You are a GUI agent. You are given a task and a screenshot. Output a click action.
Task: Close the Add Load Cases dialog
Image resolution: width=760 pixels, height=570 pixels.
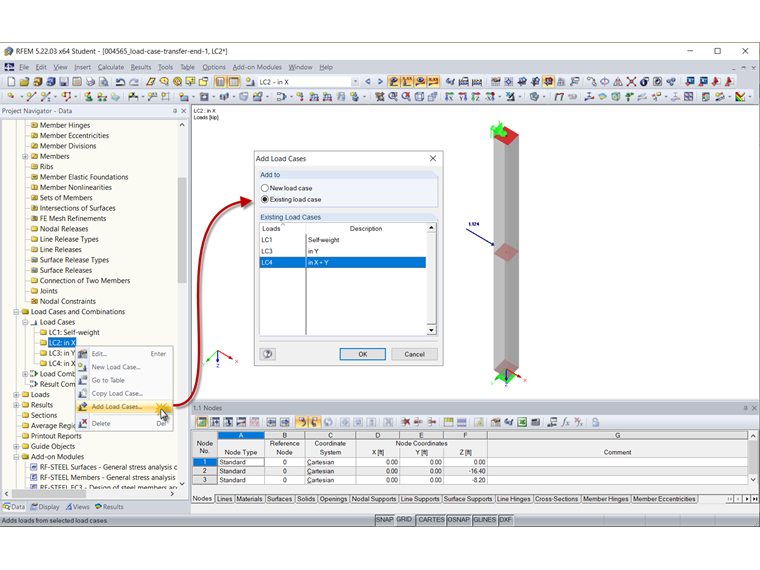(433, 158)
